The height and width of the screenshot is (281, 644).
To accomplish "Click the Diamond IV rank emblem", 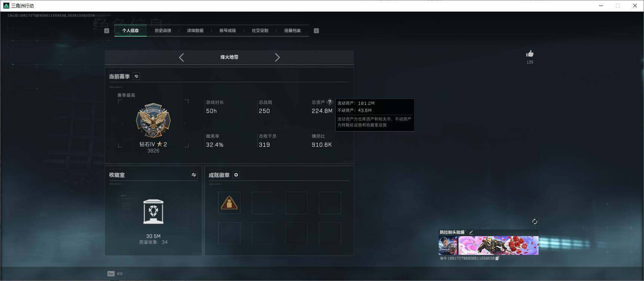I will click(x=153, y=121).
